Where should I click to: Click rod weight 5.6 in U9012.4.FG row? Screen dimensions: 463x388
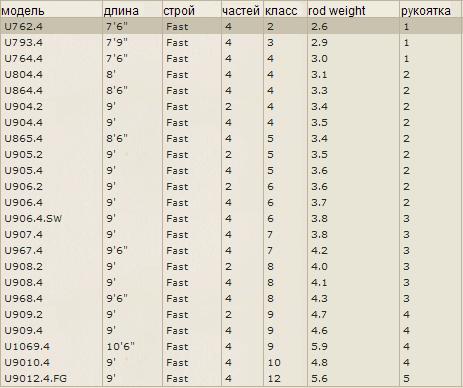(x=319, y=378)
